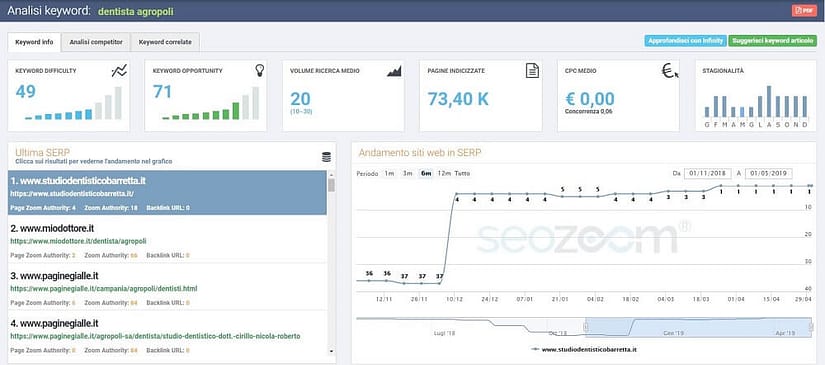Click the SERP list scrollbar thumb
Image resolution: width=825 pixels, height=365 pixels.
pyautogui.click(x=331, y=185)
